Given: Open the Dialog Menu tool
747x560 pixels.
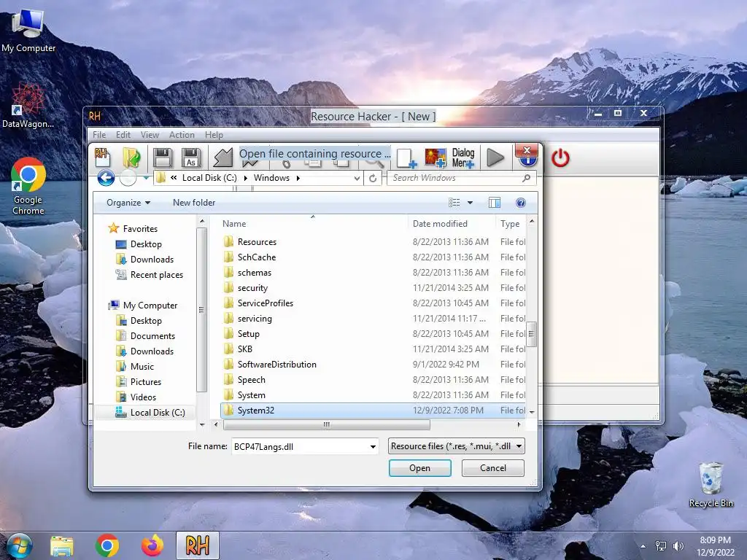Looking at the screenshot, I should point(463,157).
